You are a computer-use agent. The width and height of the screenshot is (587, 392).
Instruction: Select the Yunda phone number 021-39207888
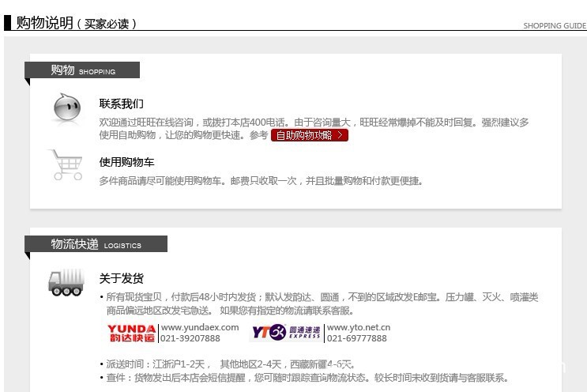[x=190, y=338]
